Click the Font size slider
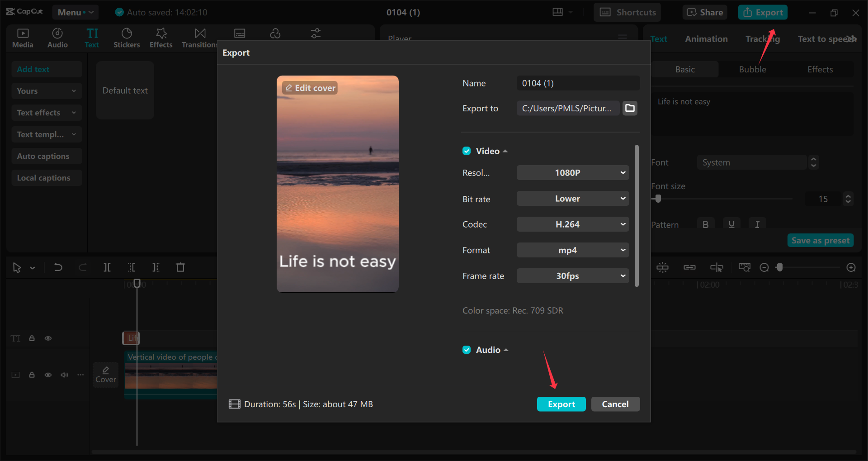This screenshot has width=868, height=461. [x=658, y=198]
